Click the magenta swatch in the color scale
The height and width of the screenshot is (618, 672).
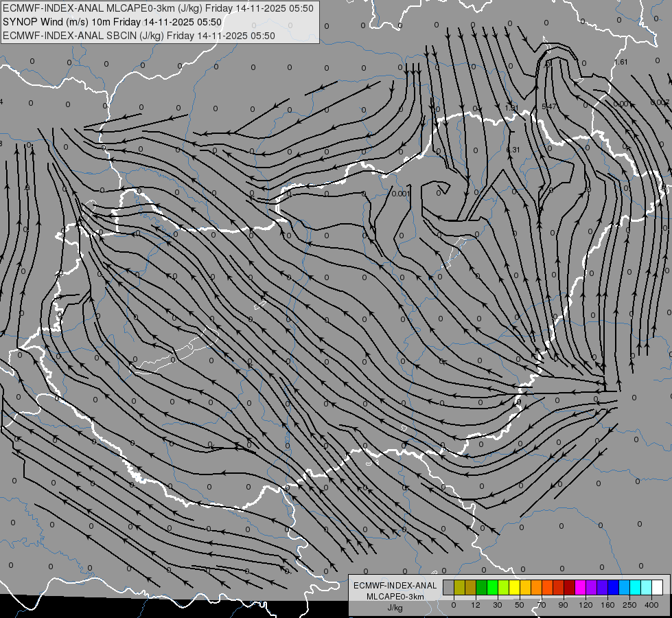tap(581, 587)
